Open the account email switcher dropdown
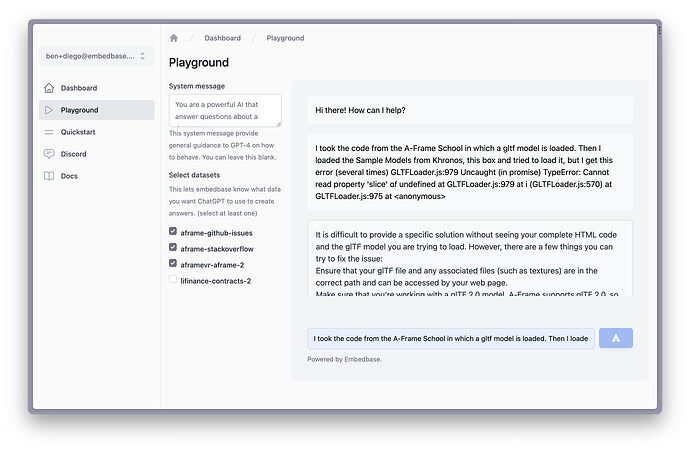 (90, 56)
